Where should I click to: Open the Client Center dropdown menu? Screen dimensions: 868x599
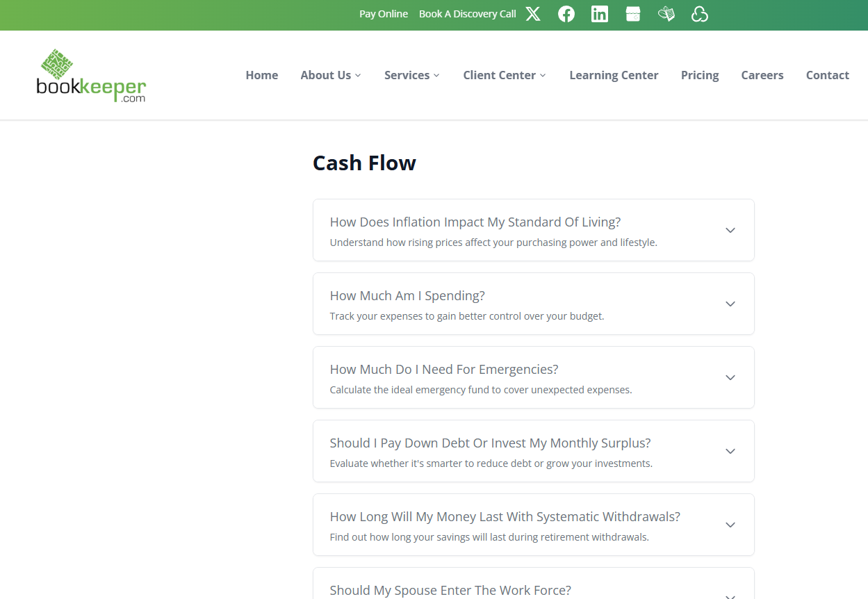tap(505, 75)
